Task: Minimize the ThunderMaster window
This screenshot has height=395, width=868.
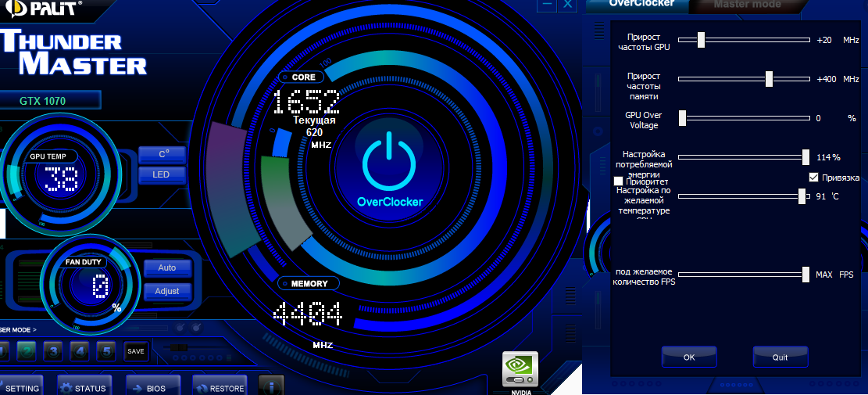Action: click(x=547, y=4)
